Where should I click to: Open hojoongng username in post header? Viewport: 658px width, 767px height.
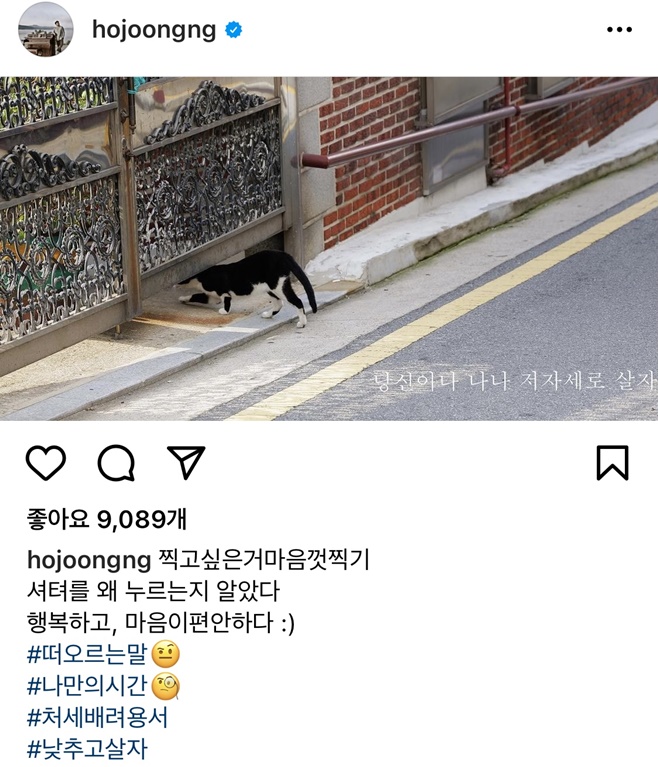pyautogui.click(x=154, y=30)
